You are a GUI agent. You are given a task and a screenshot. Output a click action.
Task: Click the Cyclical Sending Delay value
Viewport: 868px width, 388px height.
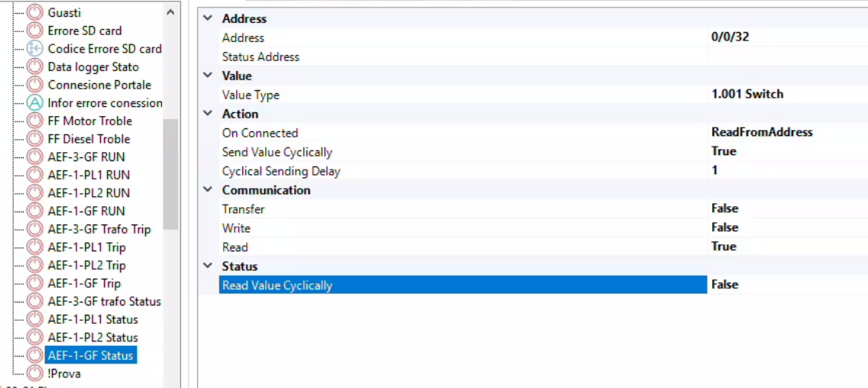click(714, 170)
